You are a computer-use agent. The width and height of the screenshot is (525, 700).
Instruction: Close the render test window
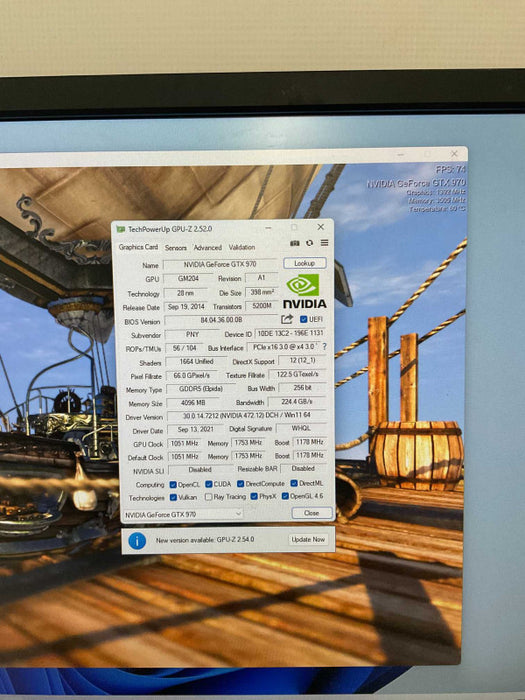[454, 154]
